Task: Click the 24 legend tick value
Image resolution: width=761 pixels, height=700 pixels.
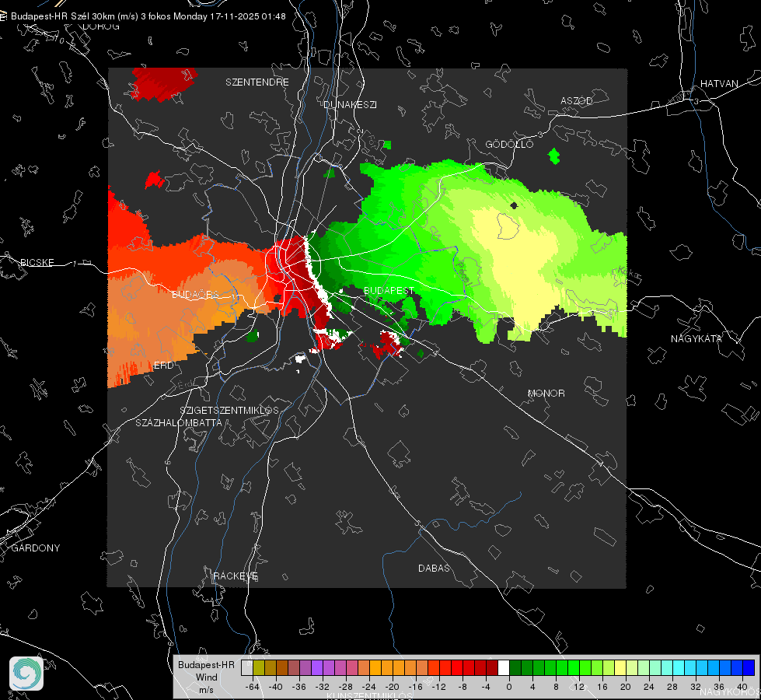Action: pos(649,687)
